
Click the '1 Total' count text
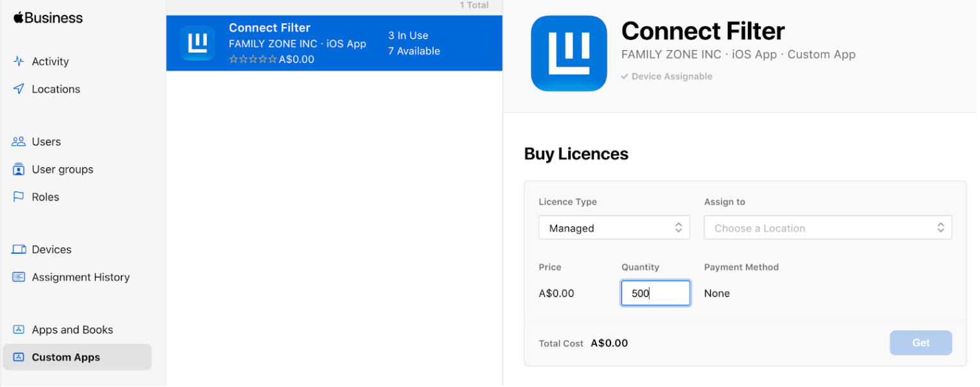[x=474, y=5]
